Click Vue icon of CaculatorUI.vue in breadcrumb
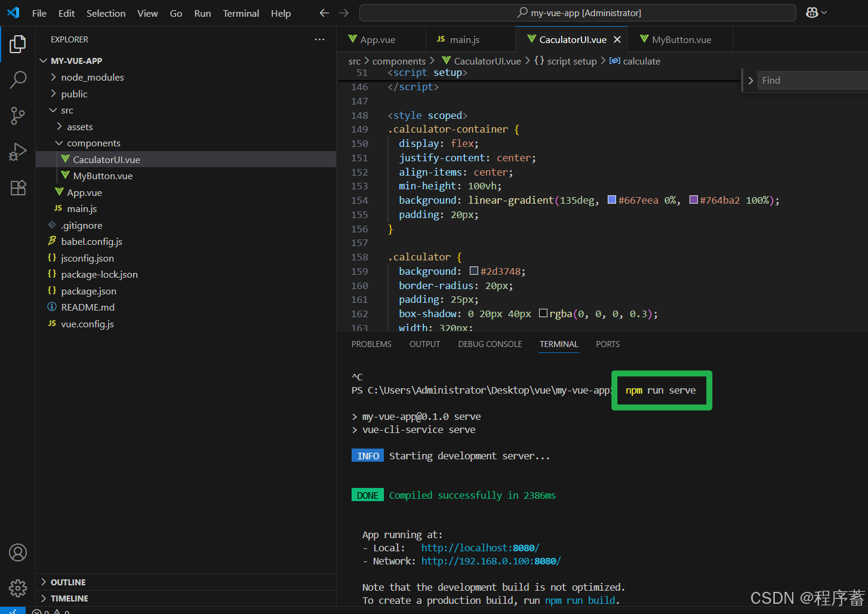This screenshot has width=868, height=614. click(446, 60)
